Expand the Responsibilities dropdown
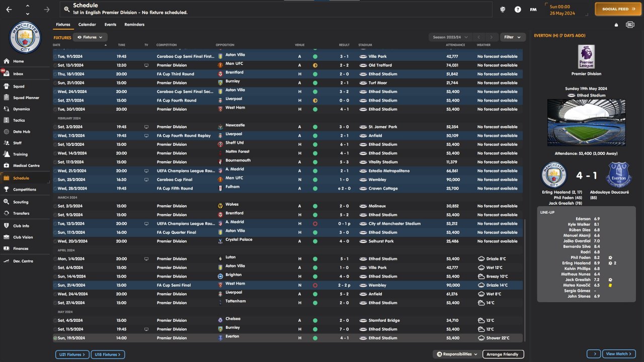 click(x=457, y=354)
